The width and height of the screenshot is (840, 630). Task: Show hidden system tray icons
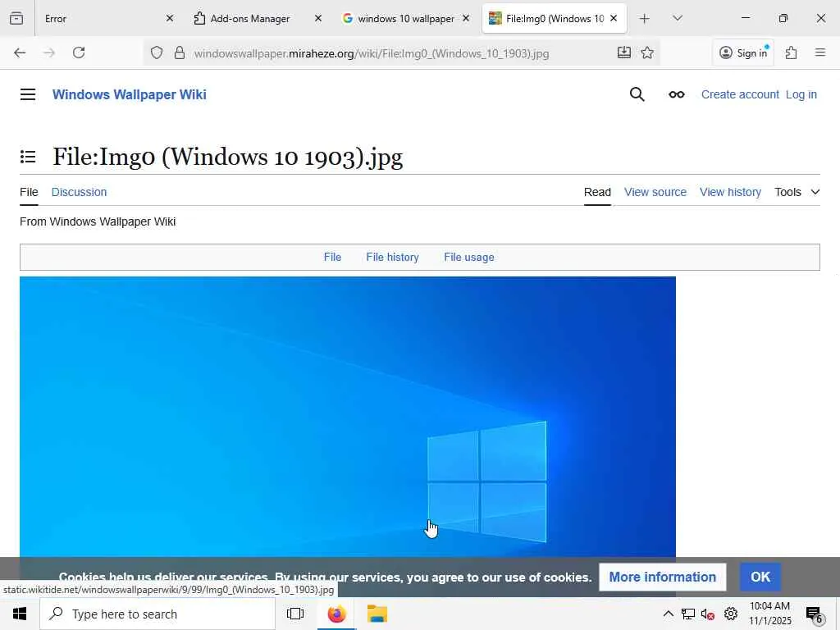668,614
